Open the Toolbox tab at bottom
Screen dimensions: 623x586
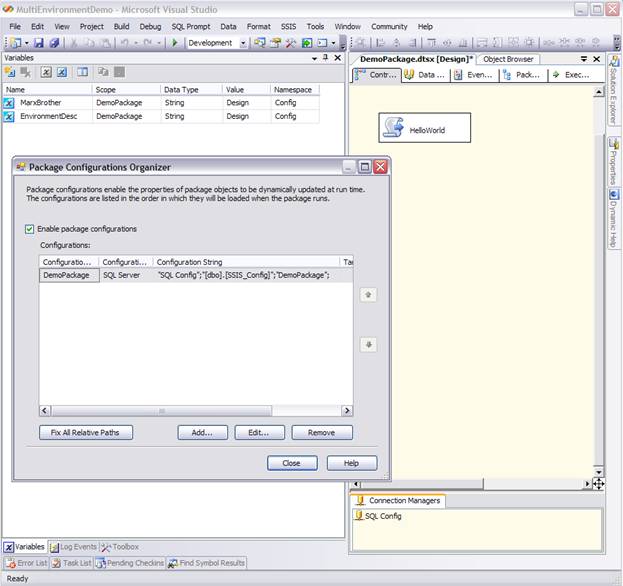coord(120,547)
